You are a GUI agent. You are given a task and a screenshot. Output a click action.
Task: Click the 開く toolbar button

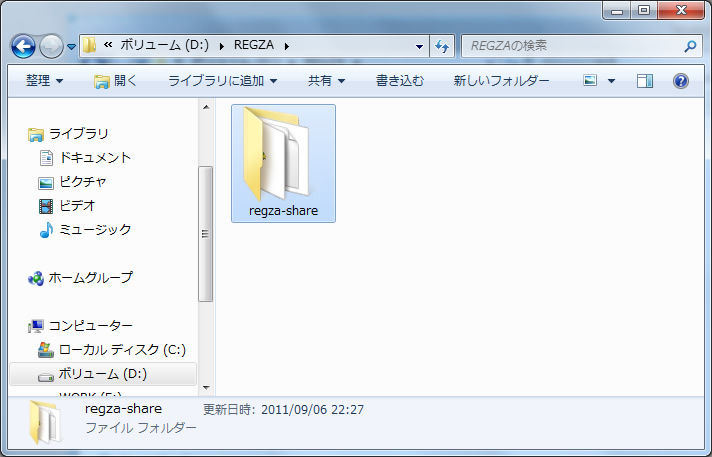115,81
